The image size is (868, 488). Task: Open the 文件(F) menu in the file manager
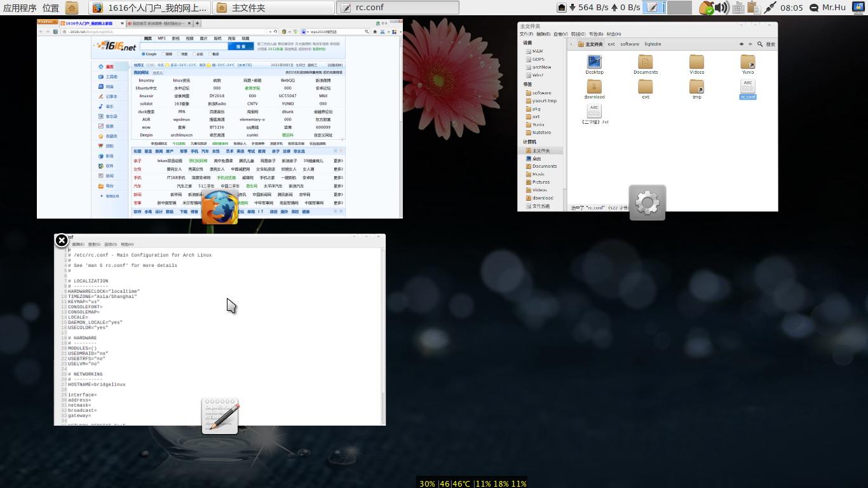[x=527, y=34]
